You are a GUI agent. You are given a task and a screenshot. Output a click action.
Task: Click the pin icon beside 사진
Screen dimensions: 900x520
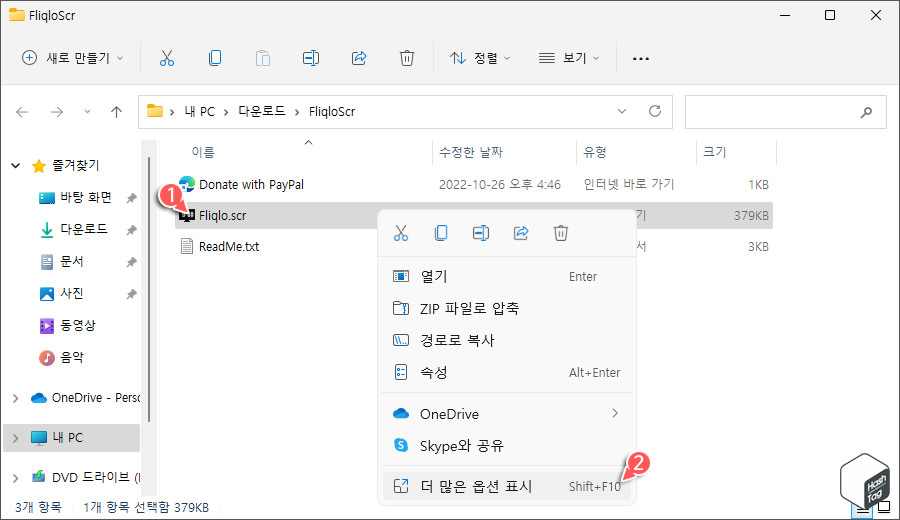pos(131,294)
